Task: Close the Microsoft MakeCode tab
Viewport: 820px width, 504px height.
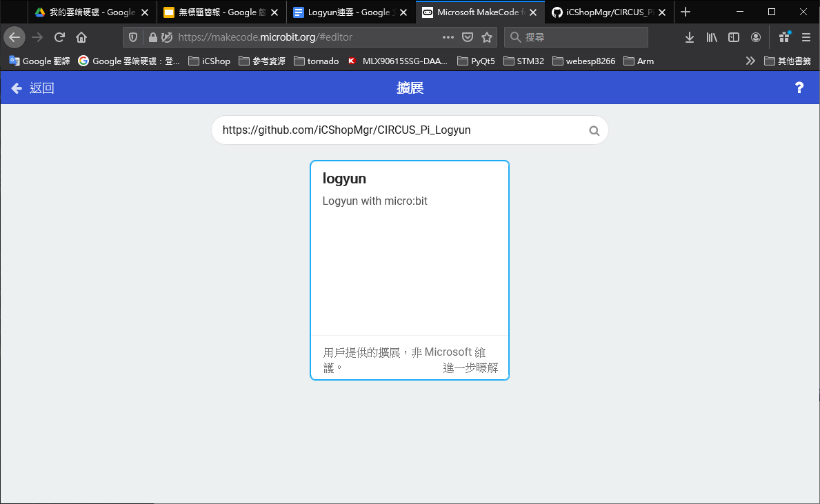Action: point(533,12)
